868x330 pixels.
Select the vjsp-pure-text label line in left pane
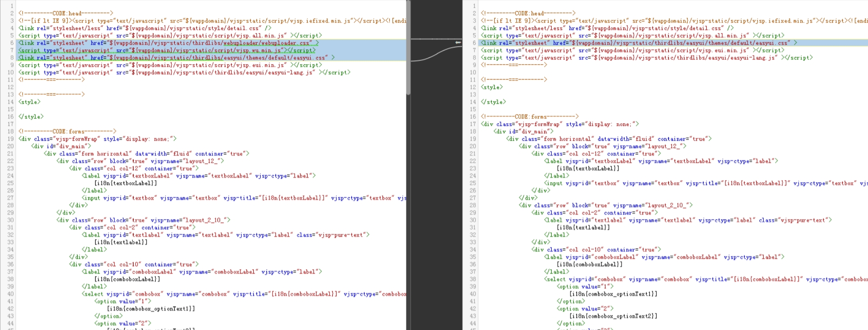coord(226,235)
